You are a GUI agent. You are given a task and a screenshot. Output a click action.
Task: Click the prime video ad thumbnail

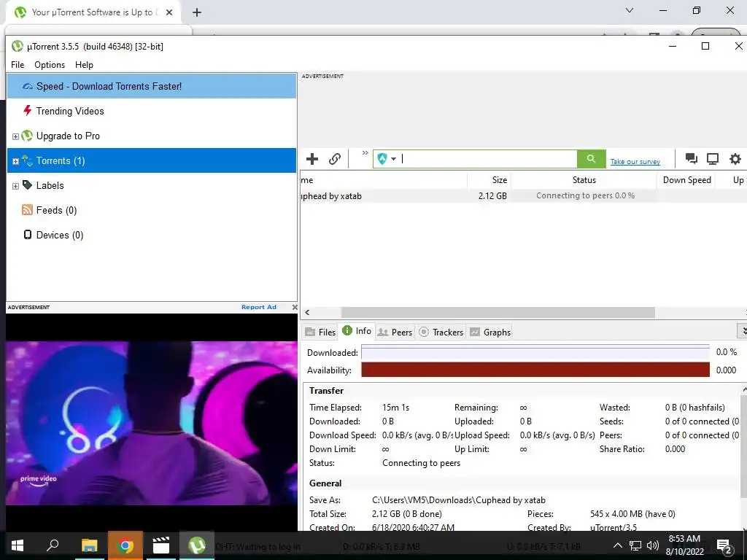[x=152, y=422]
